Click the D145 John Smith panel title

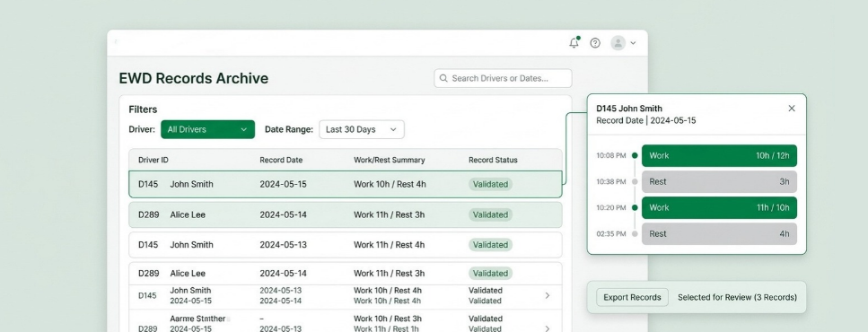629,109
